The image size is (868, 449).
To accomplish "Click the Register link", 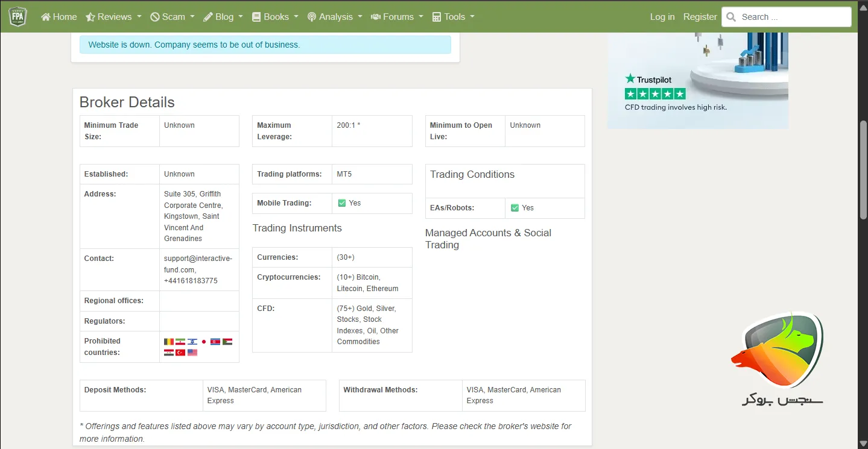I will point(700,17).
